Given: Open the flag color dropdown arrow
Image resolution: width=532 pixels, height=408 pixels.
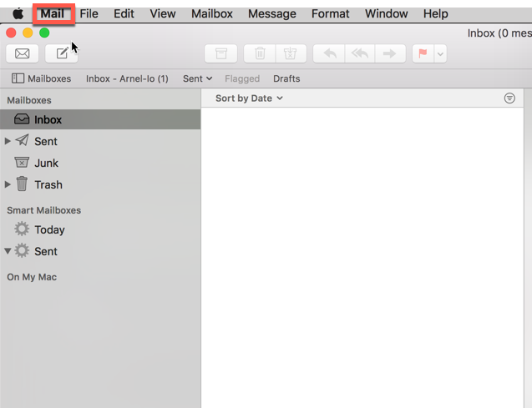Looking at the screenshot, I should click(440, 53).
